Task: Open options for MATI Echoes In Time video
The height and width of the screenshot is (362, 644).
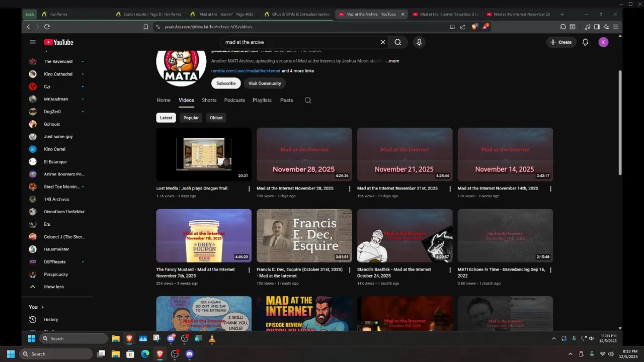Action: click(550, 270)
